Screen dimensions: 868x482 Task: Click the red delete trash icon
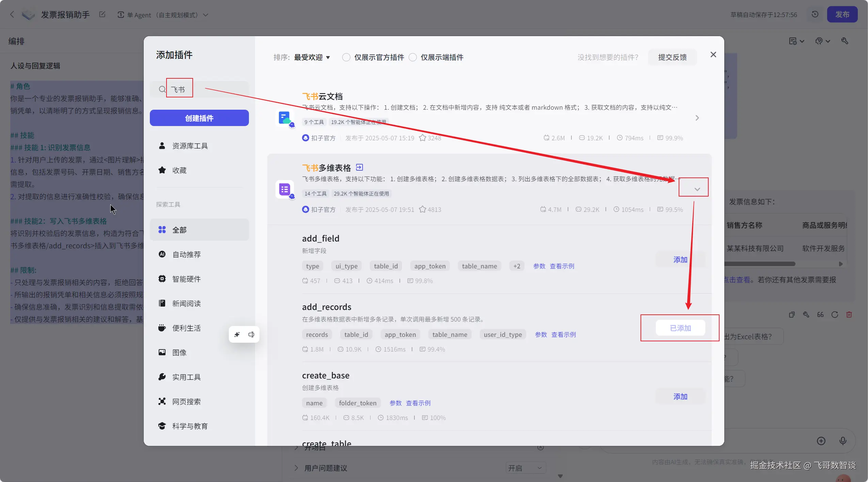point(849,314)
